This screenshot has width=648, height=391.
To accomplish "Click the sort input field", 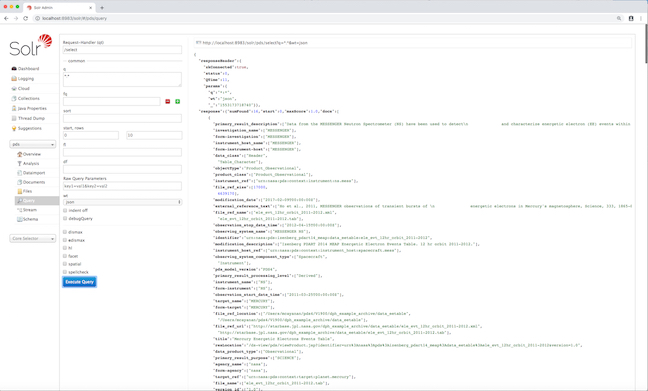I will click(122, 118).
